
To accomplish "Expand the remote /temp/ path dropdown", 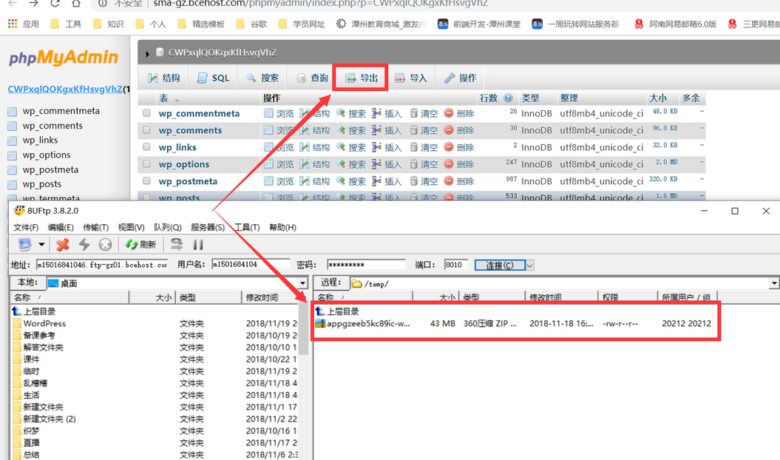I will click(x=774, y=283).
